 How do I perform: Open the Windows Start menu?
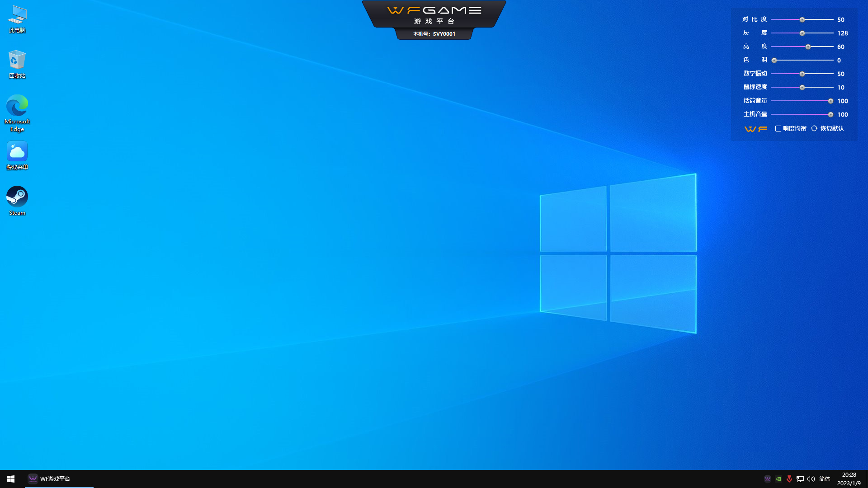[11, 479]
